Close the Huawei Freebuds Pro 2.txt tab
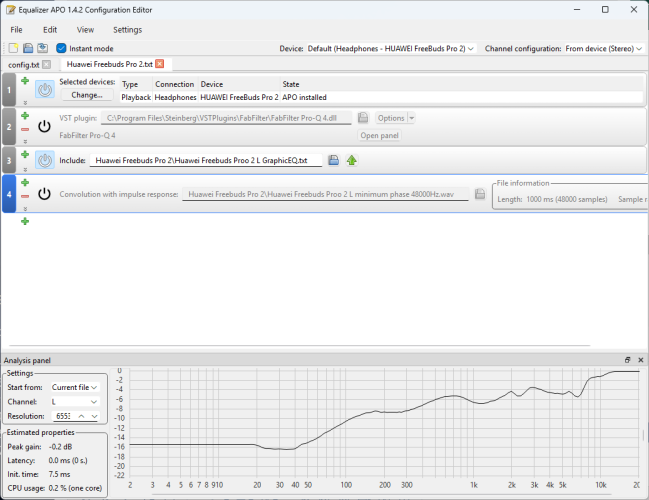Viewport: 649px width, 500px height. coord(160,64)
